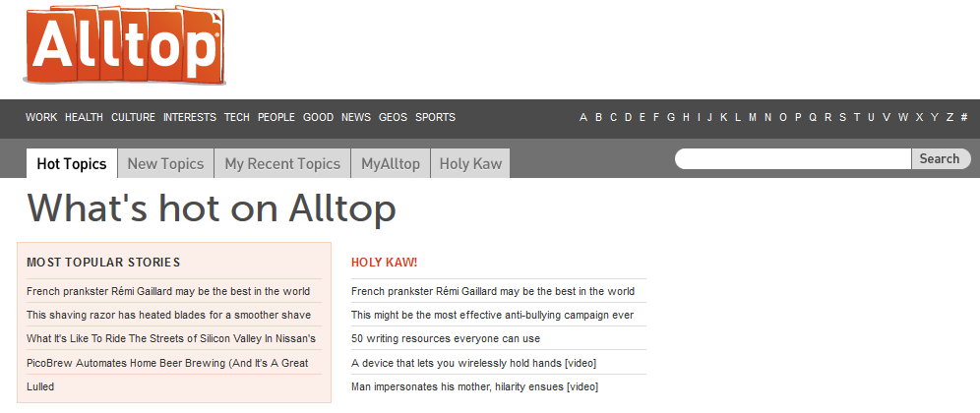Focus the search input field
980x413 pixels.
(x=793, y=158)
